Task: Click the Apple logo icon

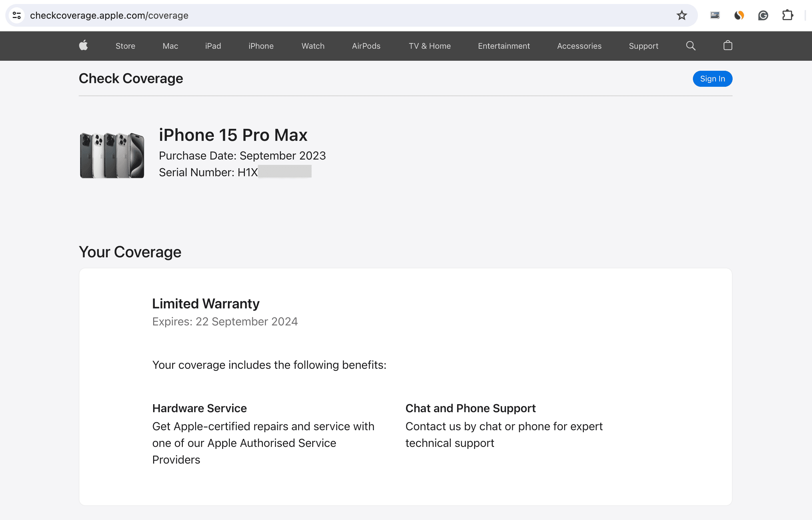Action: coord(83,46)
